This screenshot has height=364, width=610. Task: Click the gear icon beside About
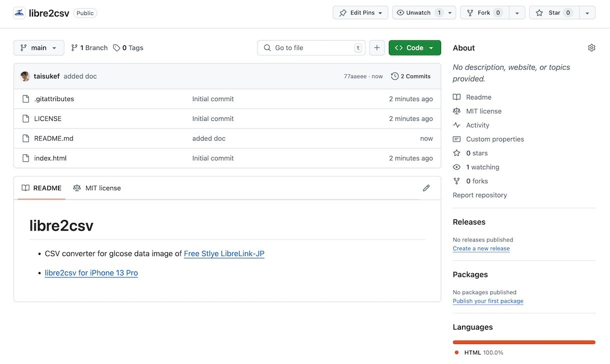pos(591,48)
